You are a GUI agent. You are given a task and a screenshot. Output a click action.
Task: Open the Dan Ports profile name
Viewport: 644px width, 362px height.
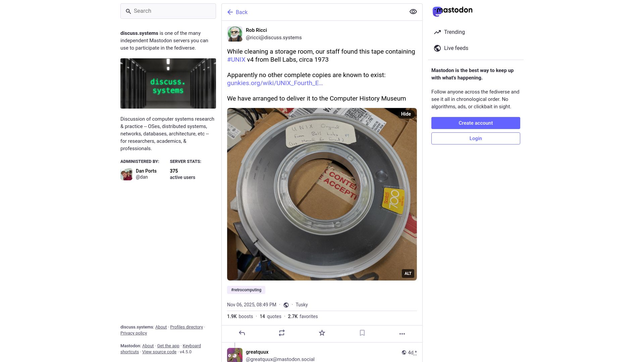coord(146,171)
